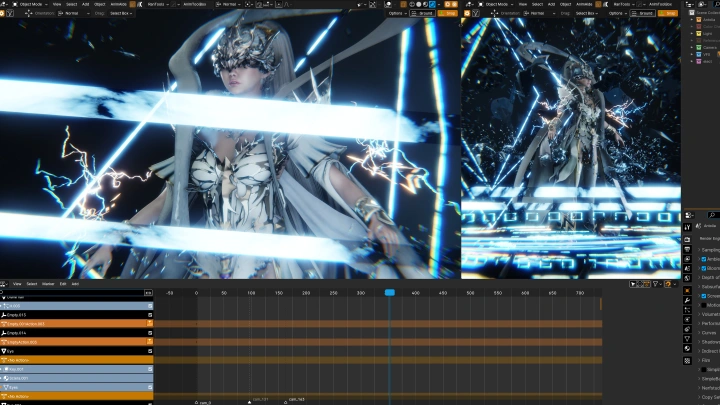Open timeline Edit menu
Viewport: 720px width, 405px height.
(63, 284)
